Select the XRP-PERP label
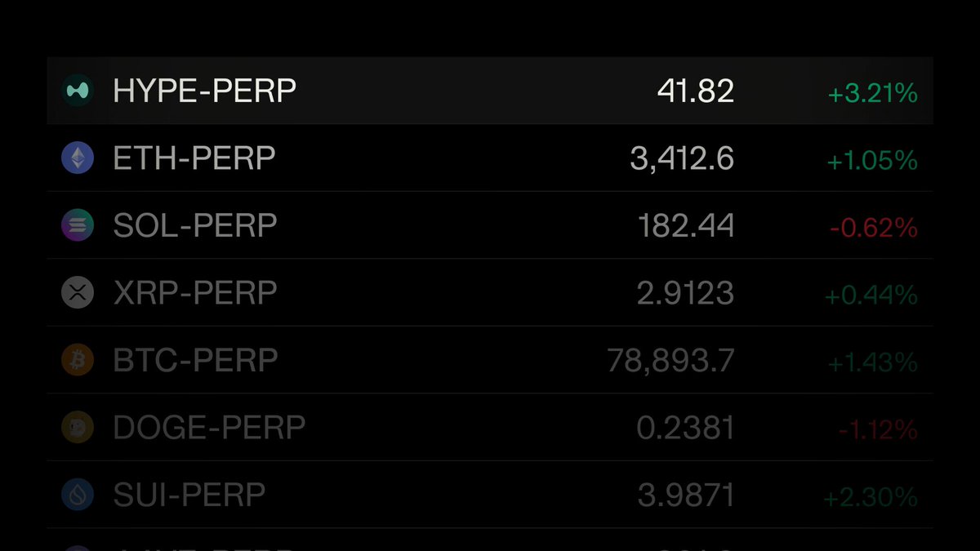The width and height of the screenshot is (980, 551). (195, 292)
